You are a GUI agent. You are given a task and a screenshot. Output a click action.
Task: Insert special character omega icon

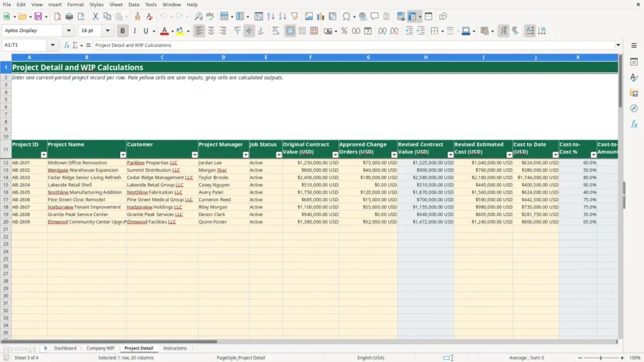coord(347,16)
